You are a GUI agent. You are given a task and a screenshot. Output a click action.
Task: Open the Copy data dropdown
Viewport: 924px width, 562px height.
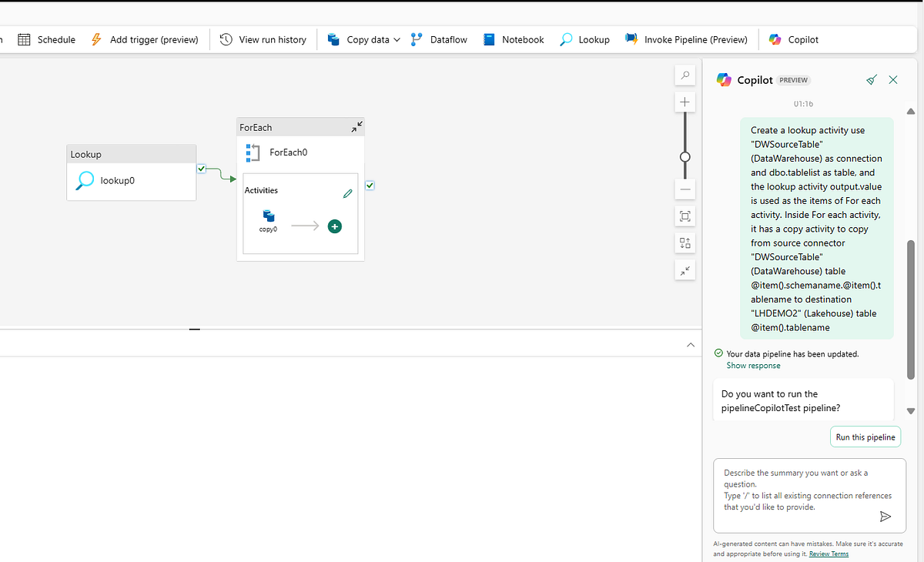coord(397,40)
